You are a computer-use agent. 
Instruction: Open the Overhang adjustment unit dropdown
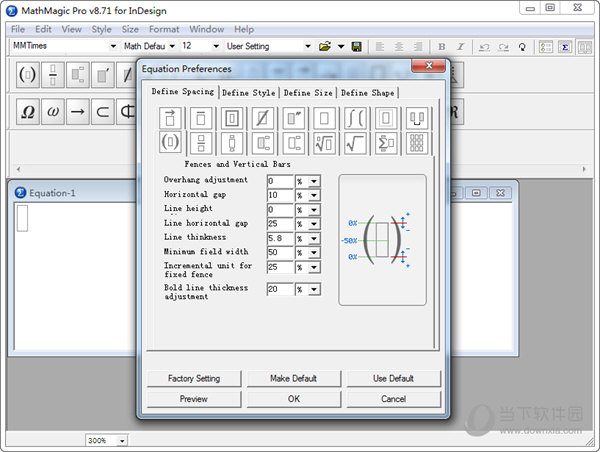pyautogui.click(x=314, y=181)
